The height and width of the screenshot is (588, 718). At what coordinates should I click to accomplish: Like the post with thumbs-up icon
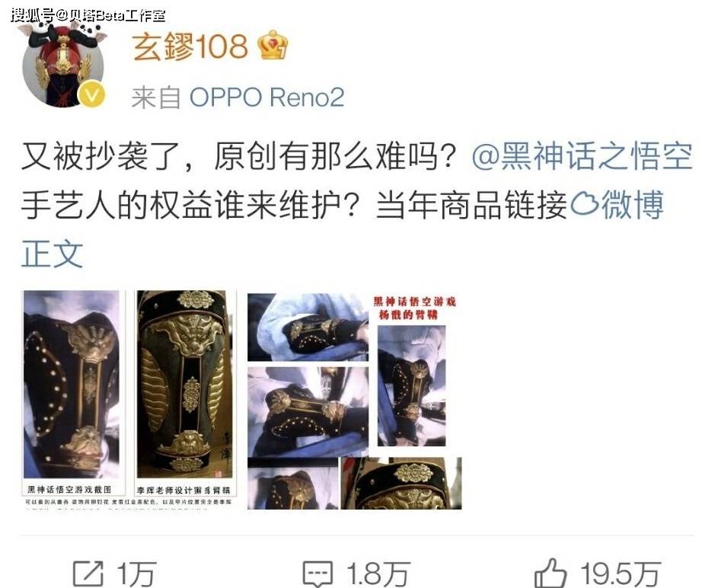[x=550, y=573]
